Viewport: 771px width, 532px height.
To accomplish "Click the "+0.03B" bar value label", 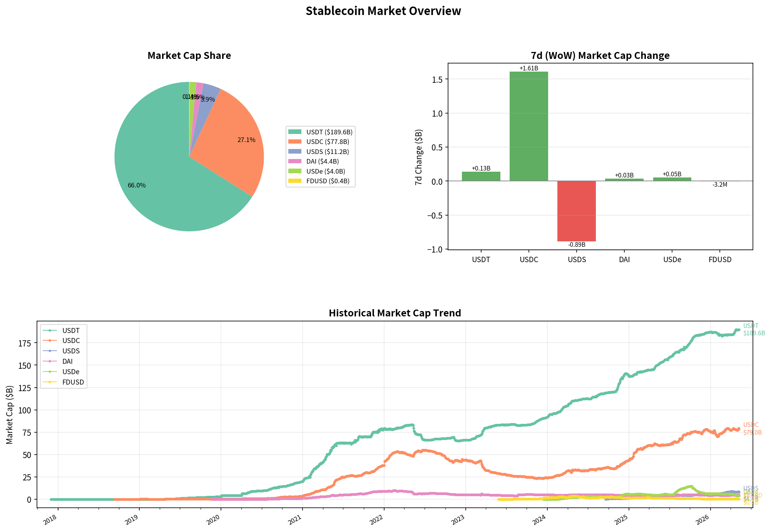I will point(624,176).
